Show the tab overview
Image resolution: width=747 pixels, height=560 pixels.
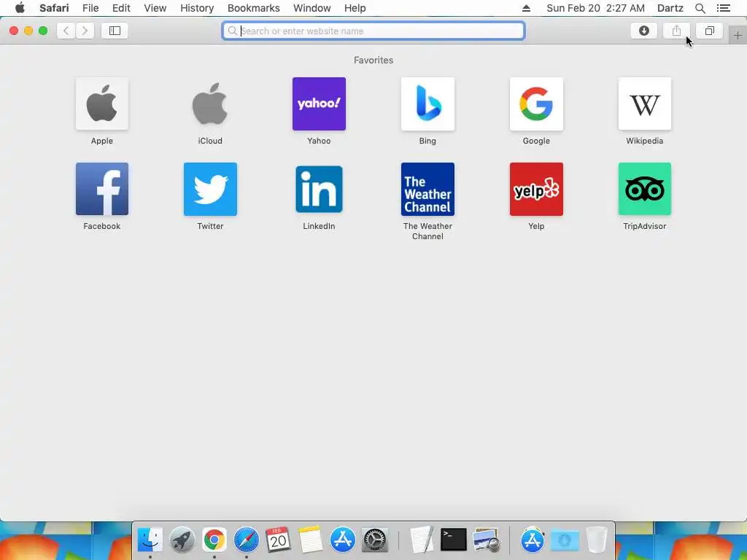tap(709, 31)
